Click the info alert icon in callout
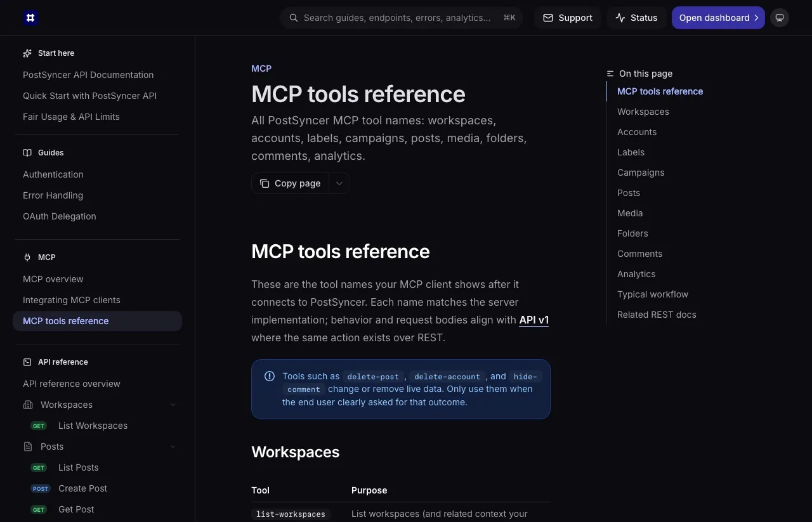Image resolution: width=812 pixels, height=522 pixels. (270, 376)
